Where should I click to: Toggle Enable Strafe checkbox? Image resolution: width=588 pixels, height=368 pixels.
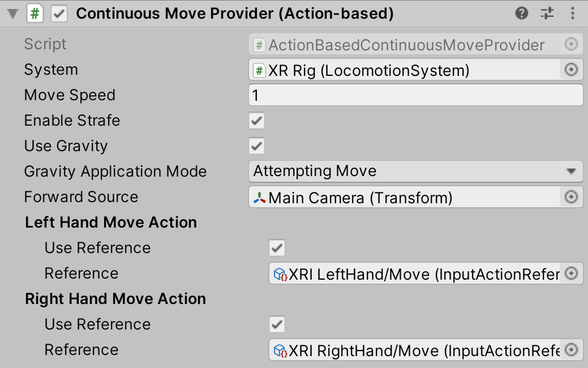pos(256,120)
